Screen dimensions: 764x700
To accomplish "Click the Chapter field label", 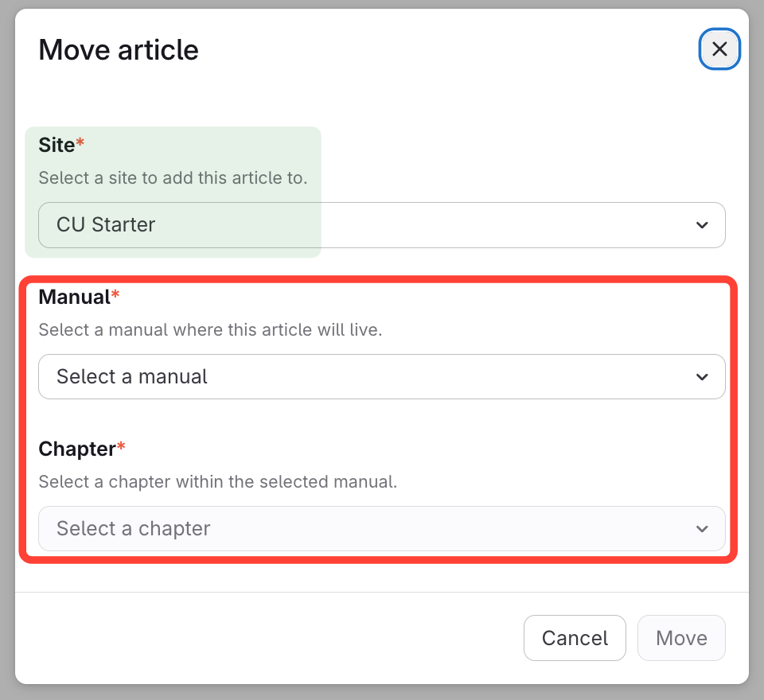I will tap(77, 449).
